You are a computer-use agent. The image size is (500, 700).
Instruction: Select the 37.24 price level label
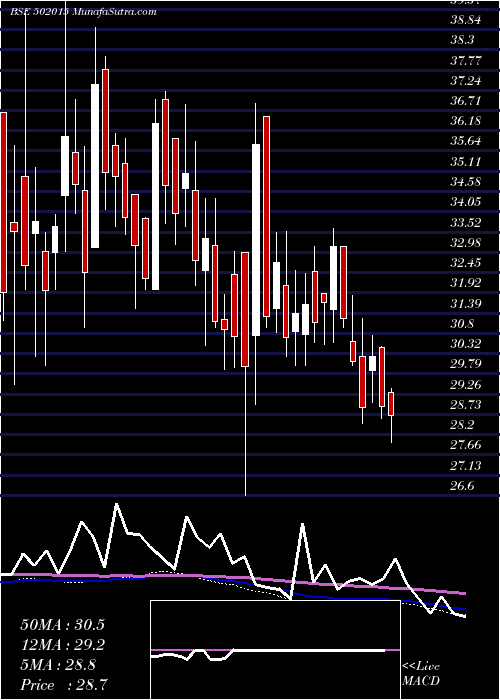click(x=466, y=81)
